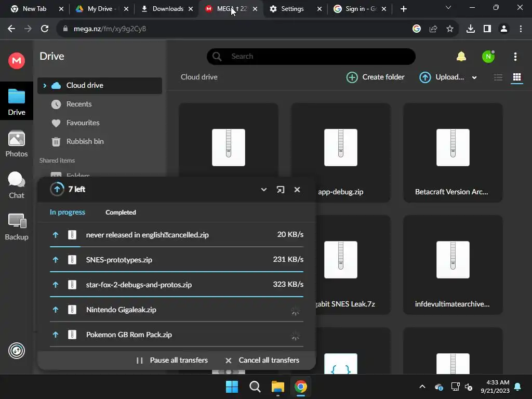Click the spiral icon at sidebar bottom
Viewport: 532px width, 399px height.
[16, 351]
